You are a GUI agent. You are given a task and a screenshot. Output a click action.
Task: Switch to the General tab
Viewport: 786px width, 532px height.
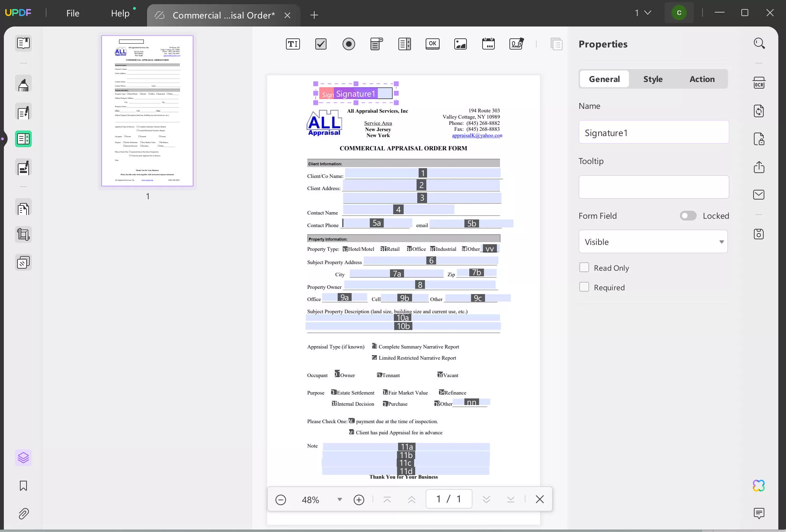tap(604, 79)
